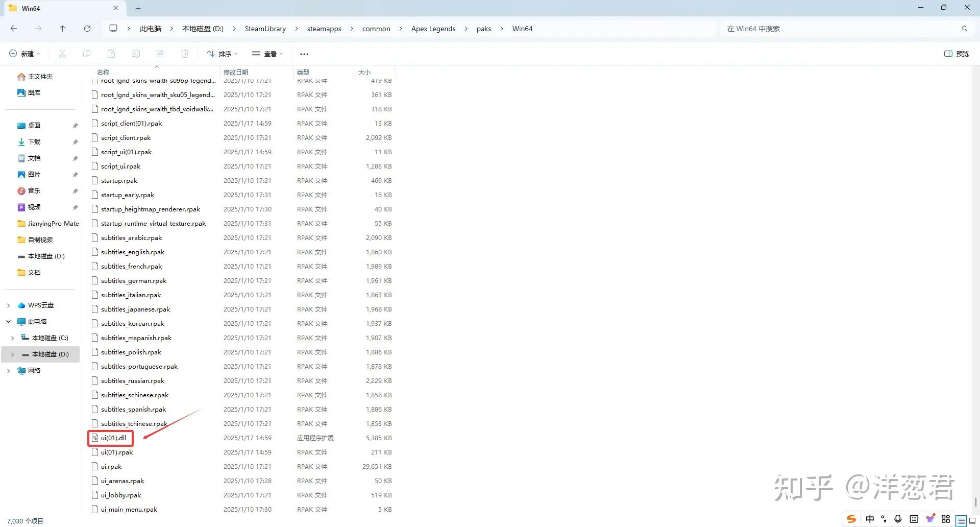Click the Cut scissors icon

[x=62, y=54]
